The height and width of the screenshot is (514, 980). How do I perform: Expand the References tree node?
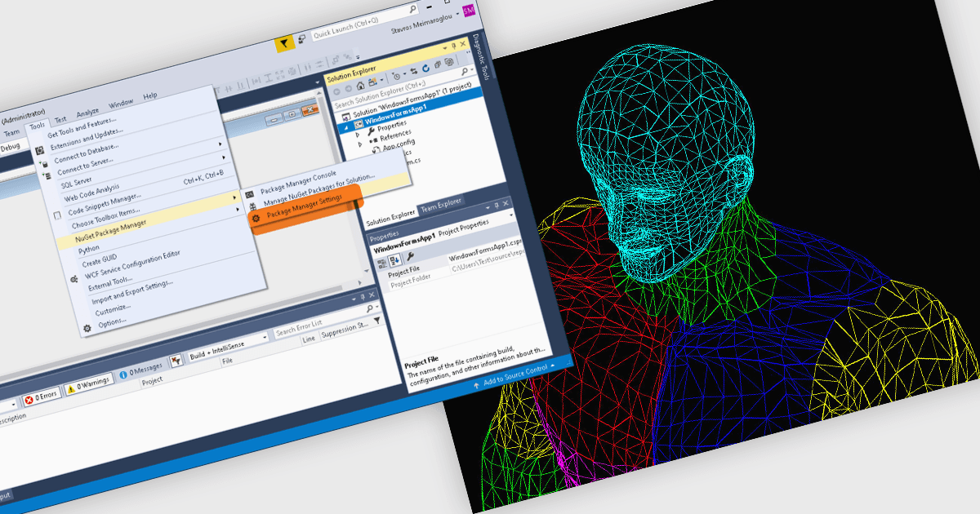359,144
